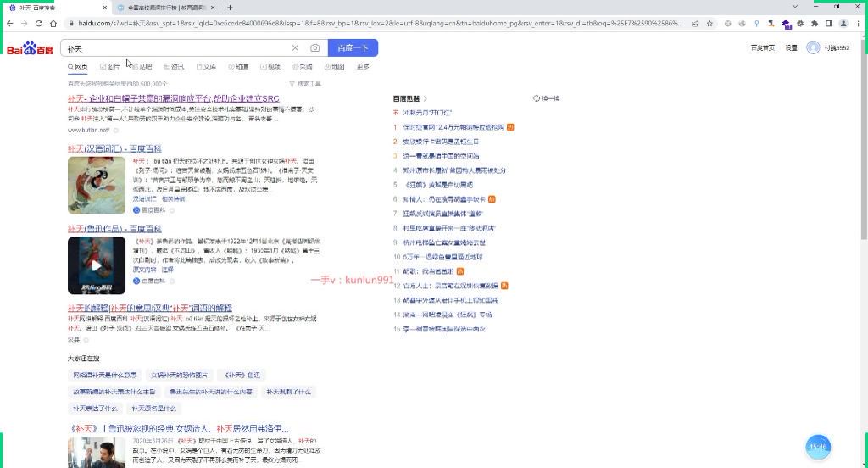Share this page icon in address bar
The image size is (868, 468).
click(x=695, y=23)
